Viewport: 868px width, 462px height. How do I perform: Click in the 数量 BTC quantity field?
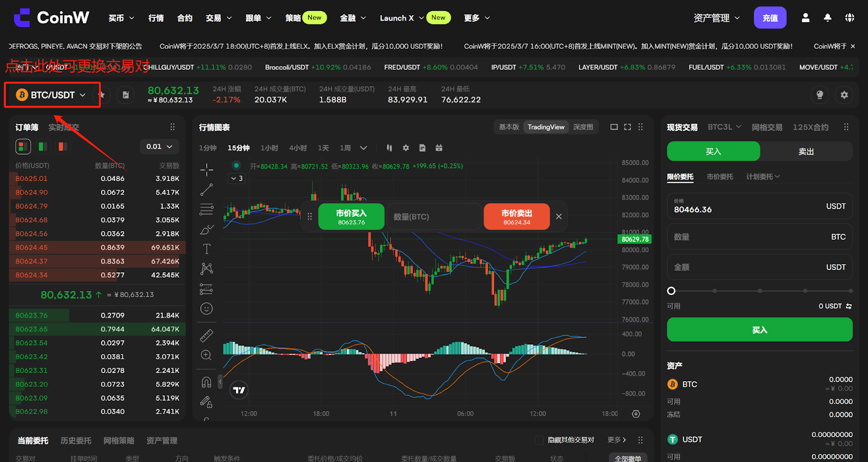tap(759, 237)
